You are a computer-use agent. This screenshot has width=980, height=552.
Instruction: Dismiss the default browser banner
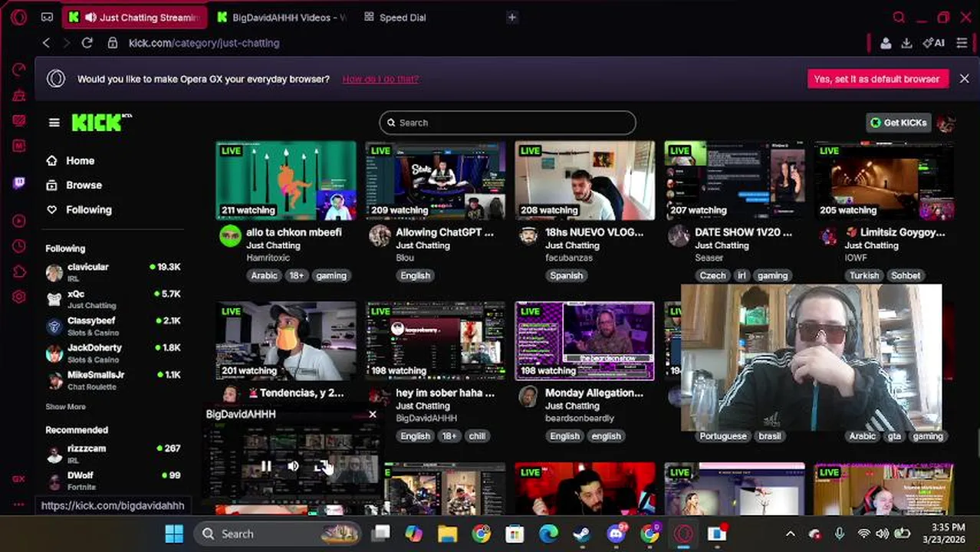coord(965,79)
